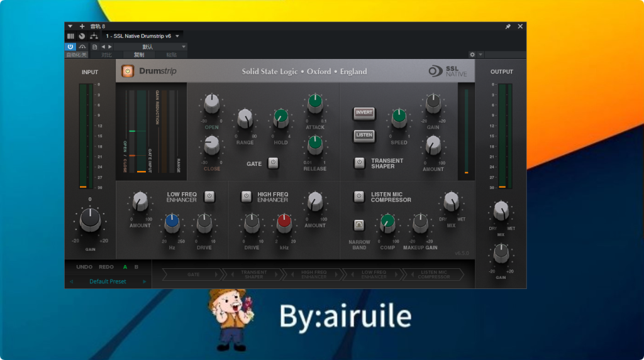Toggle the Drumstrip main power button
This screenshot has height=360, width=644.
[128, 71]
